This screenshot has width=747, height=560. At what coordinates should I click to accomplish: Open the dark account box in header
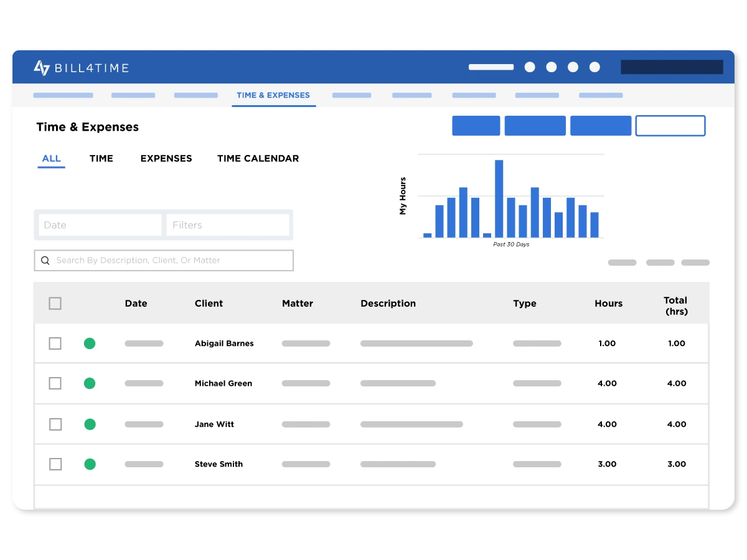point(672,67)
